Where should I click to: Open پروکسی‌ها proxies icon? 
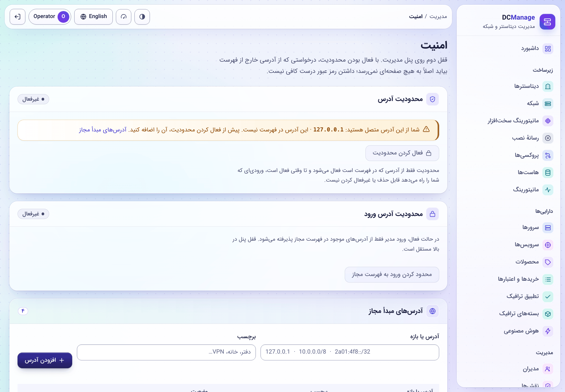[548, 155]
